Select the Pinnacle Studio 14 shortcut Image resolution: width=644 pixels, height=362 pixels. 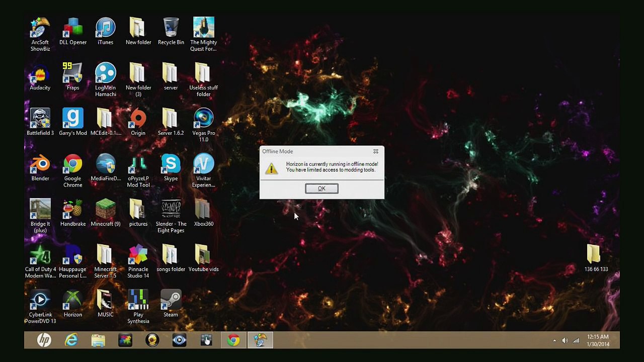[x=138, y=260]
